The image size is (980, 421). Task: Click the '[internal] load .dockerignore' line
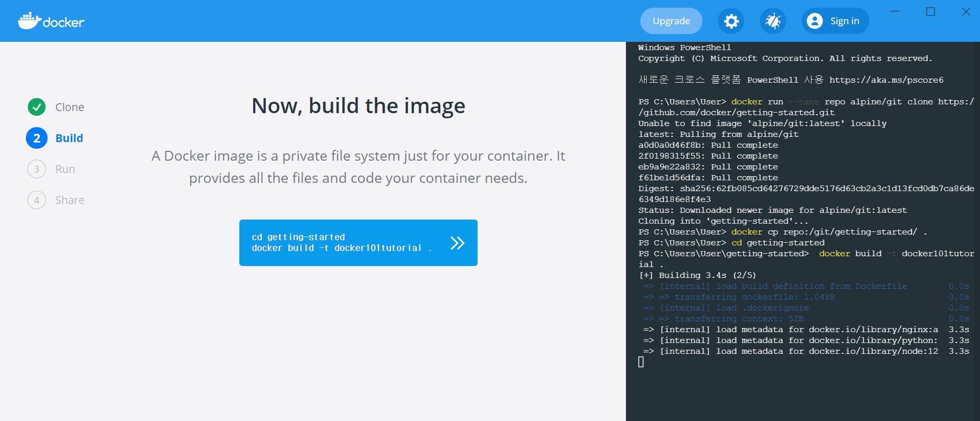[806, 308]
